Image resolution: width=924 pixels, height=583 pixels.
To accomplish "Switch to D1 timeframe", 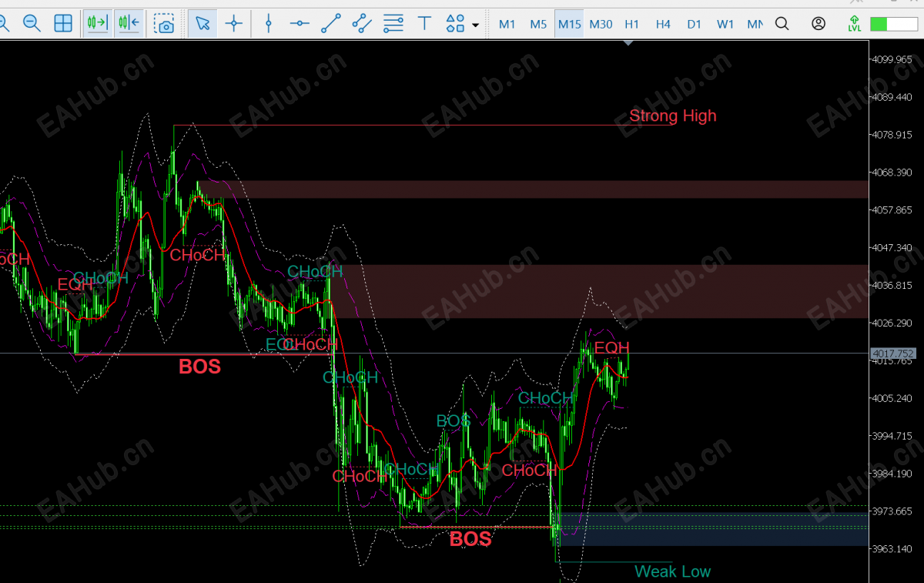I will (695, 24).
